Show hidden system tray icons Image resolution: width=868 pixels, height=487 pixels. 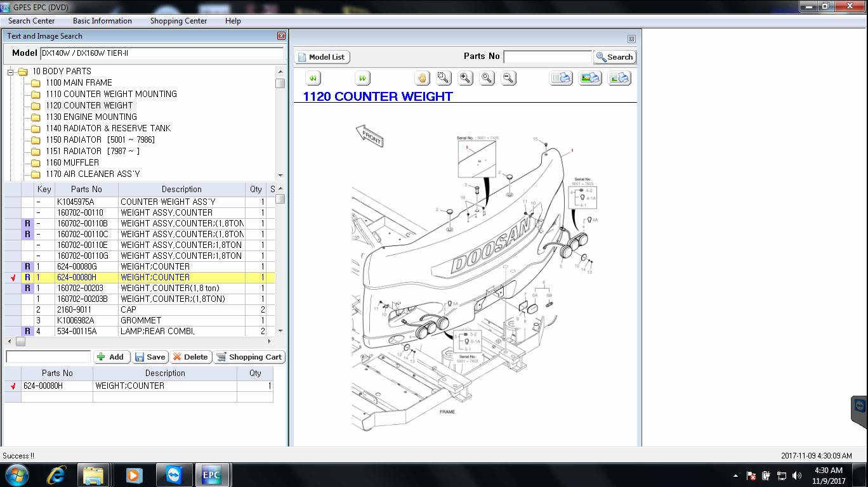pyautogui.click(x=735, y=475)
